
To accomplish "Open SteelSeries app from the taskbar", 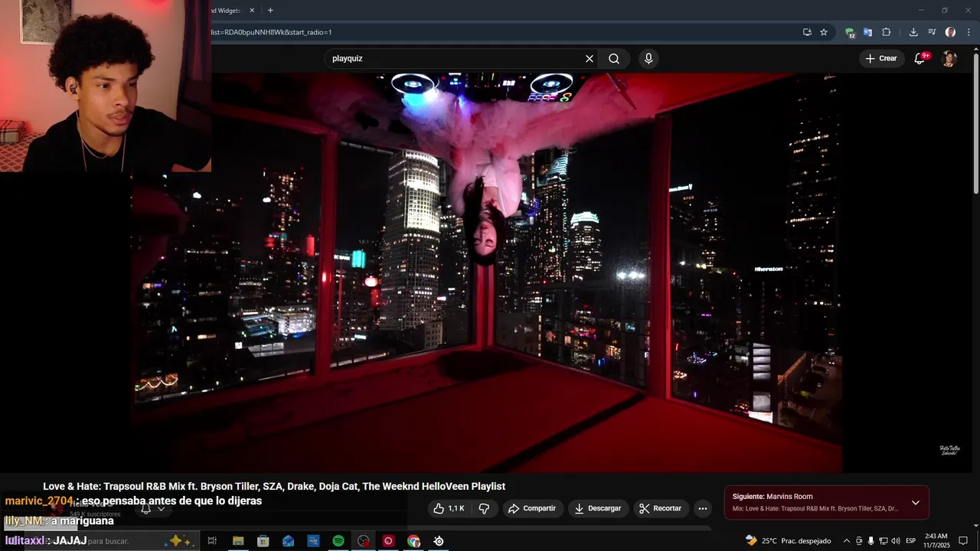I will (x=439, y=541).
